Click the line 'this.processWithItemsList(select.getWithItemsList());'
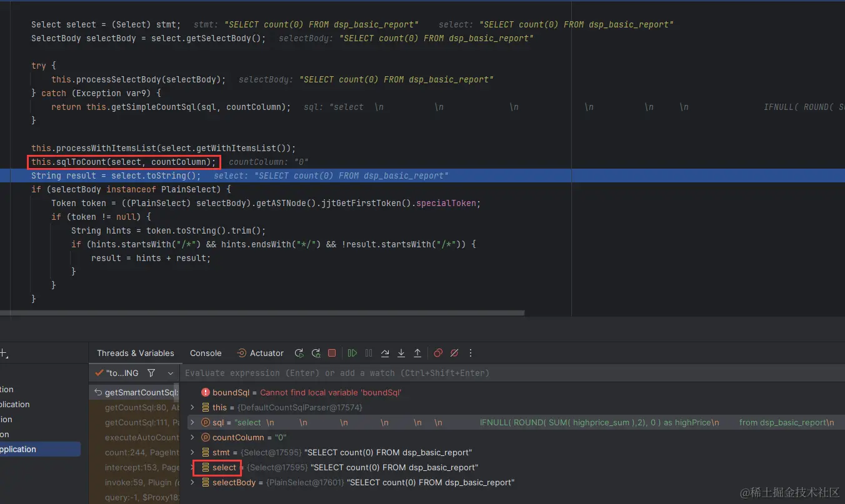The height and width of the screenshot is (504, 845). (x=163, y=149)
